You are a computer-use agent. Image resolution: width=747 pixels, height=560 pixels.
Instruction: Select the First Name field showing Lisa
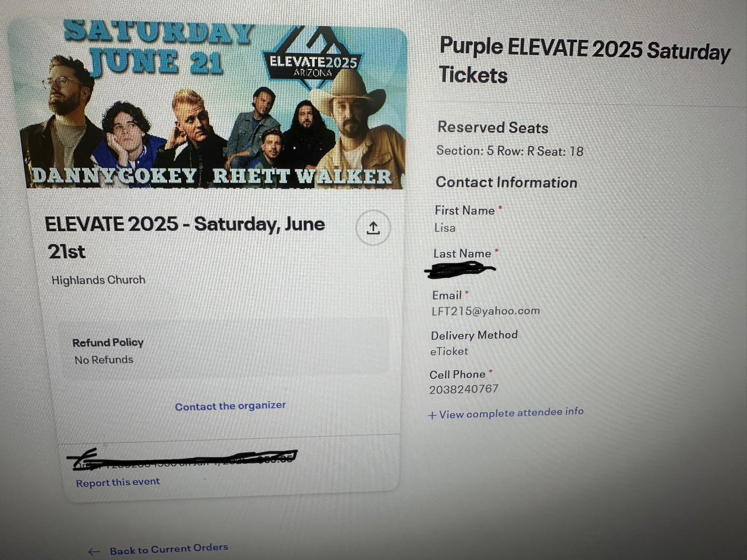click(x=445, y=228)
